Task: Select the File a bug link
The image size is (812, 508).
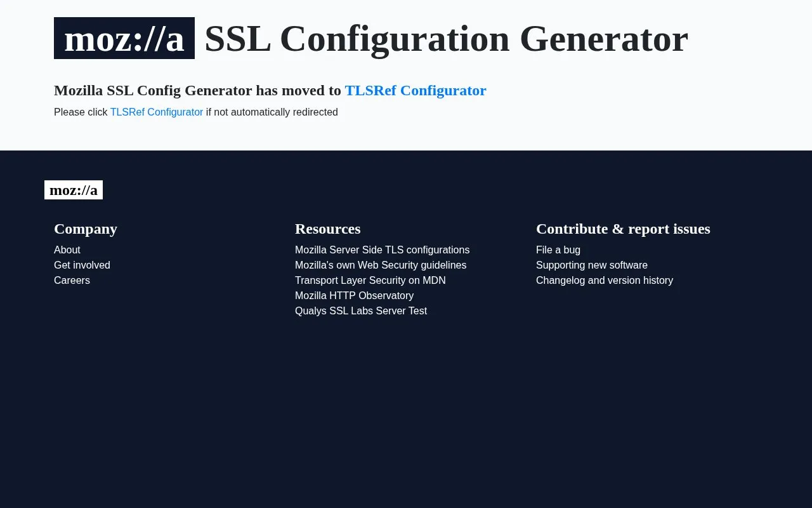Action: tap(558, 250)
